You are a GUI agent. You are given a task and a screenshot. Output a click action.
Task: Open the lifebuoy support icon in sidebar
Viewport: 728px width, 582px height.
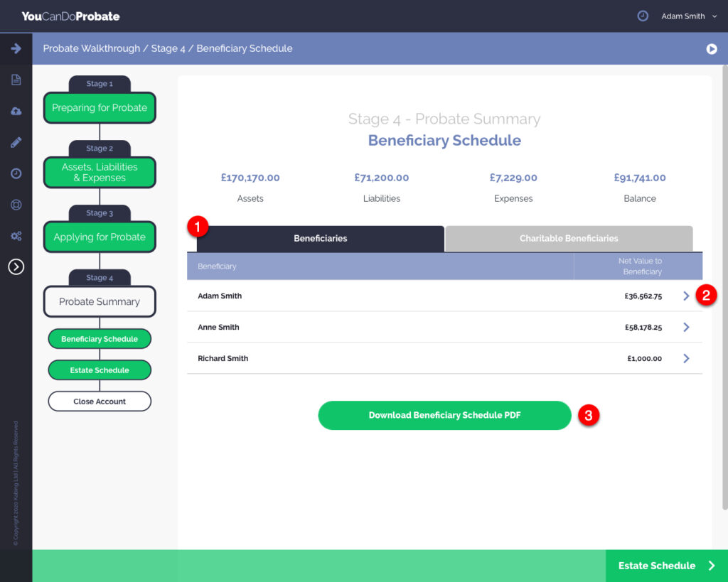16,205
